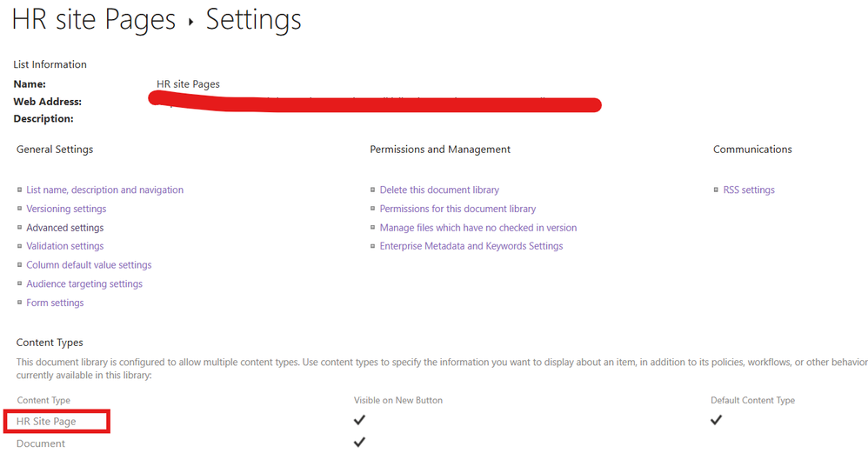The image size is (868, 453).
Task: Click HR Site Page's Visible on New Button checkmark
Action: 359,421
